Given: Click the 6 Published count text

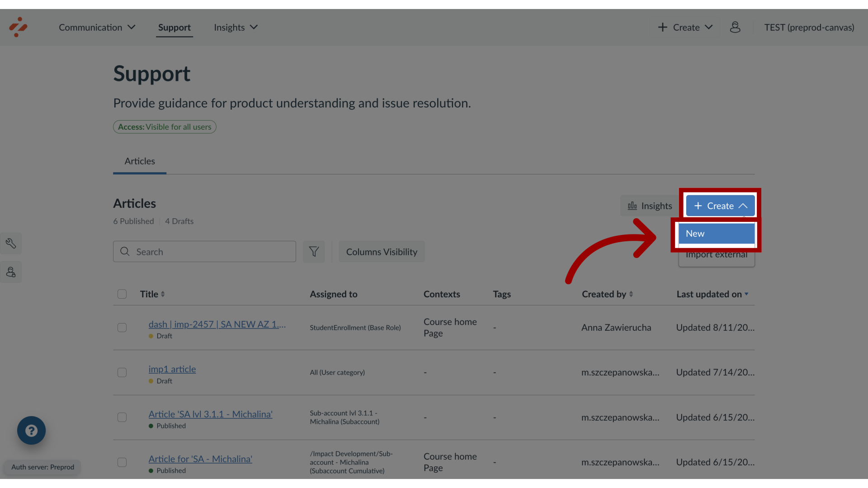Looking at the screenshot, I should (x=133, y=221).
